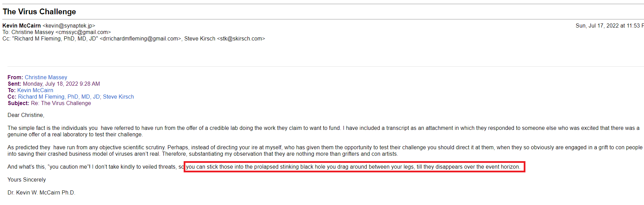Click the paragraph starting The simple fact
The width and height of the screenshot is (644, 205).
tap(323, 131)
